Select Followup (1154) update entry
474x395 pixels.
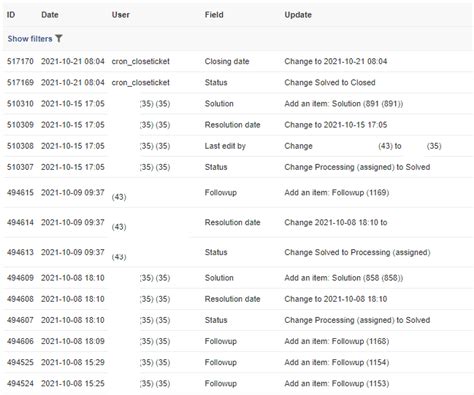tap(337, 362)
